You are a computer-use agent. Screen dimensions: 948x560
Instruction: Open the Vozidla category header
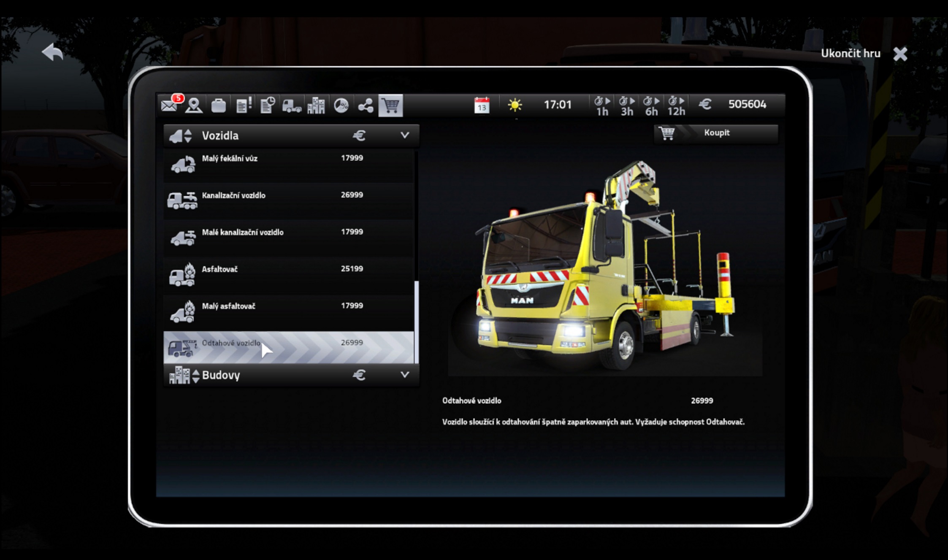pyautogui.click(x=291, y=135)
